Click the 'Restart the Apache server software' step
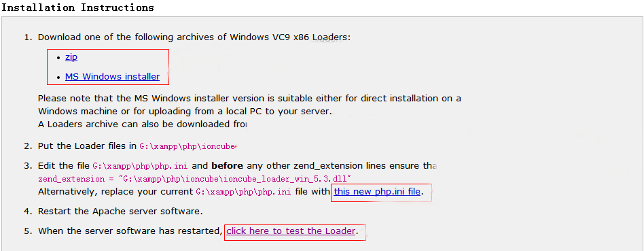The image size is (644, 251). click(120, 212)
